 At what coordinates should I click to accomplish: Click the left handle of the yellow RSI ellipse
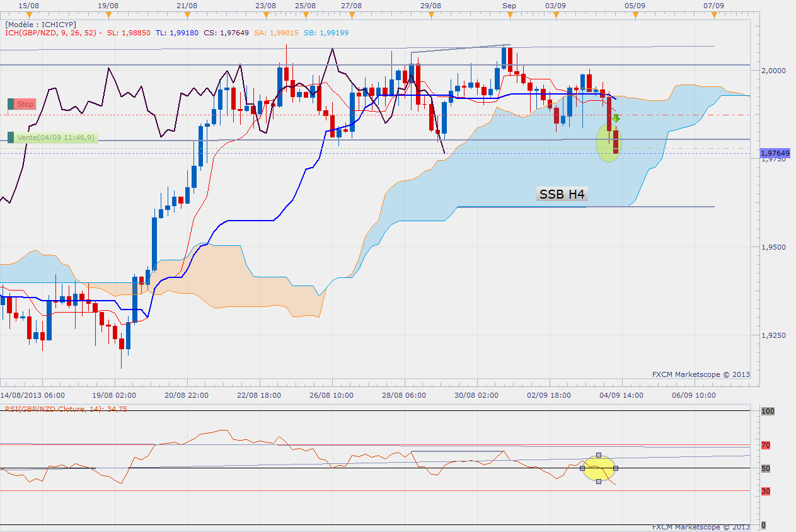(582, 468)
